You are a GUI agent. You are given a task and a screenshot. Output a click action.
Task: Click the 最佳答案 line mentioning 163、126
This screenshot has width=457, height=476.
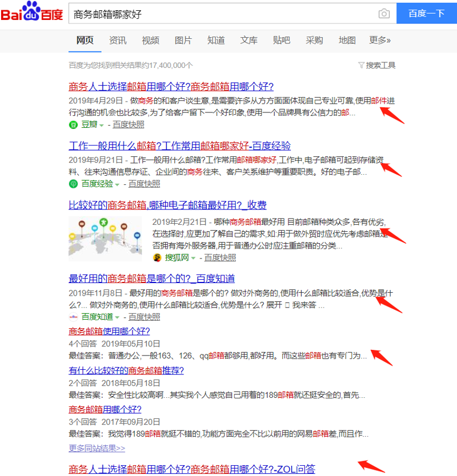(x=218, y=356)
